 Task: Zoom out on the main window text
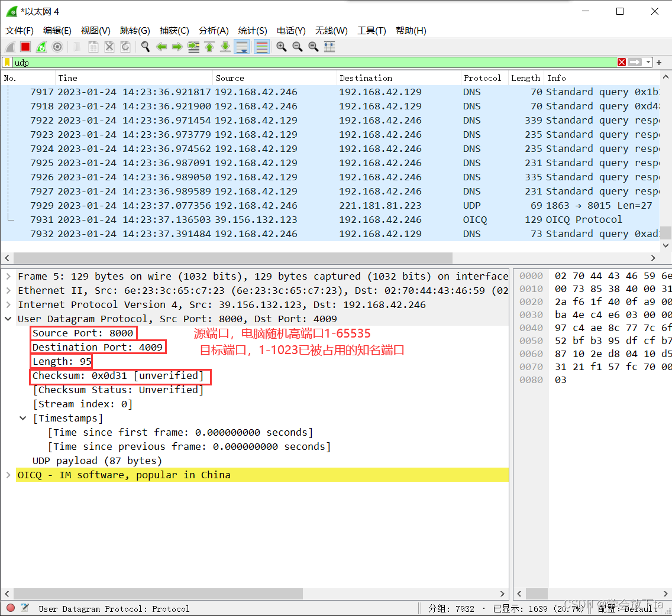(298, 47)
